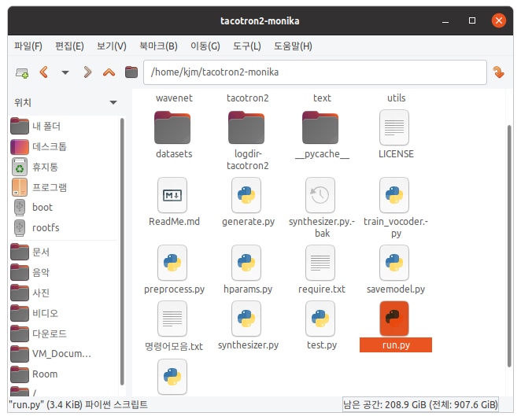This screenshot has height=420, width=521.
Task: Select the synthesizer.py.bak backup file icon
Action: coord(320,195)
